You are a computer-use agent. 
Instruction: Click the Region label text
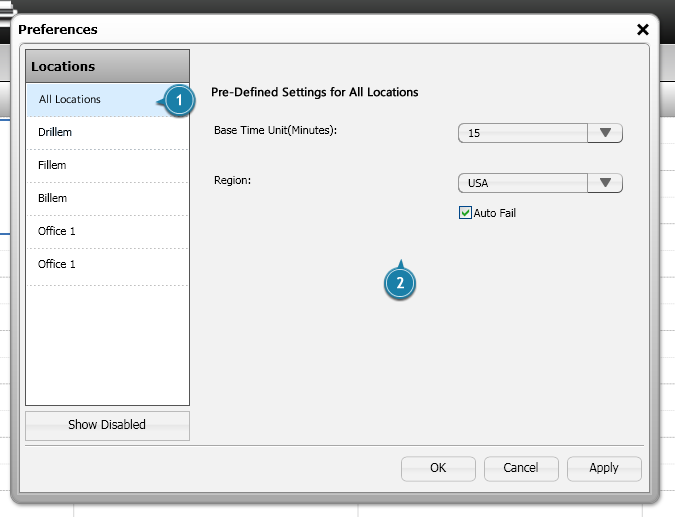click(x=232, y=180)
